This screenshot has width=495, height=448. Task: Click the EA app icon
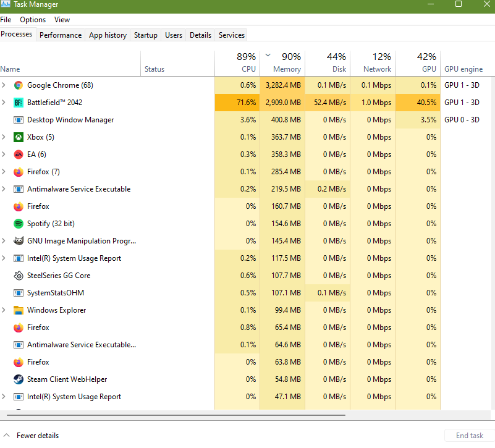point(19,154)
